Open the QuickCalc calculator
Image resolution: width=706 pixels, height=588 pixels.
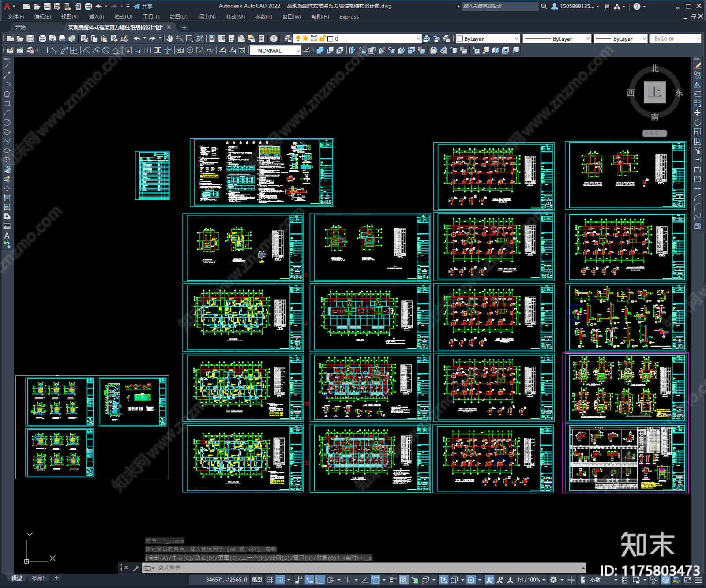[261, 39]
